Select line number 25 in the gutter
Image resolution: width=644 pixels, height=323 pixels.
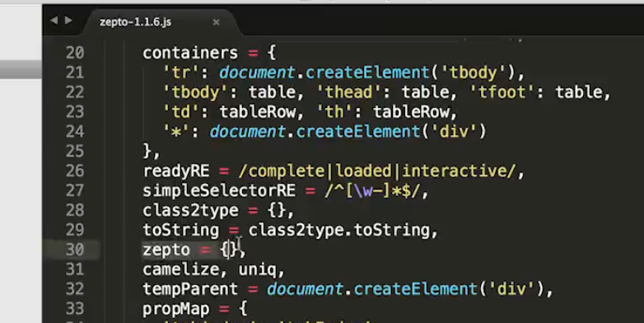pyautogui.click(x=75, y=152)
